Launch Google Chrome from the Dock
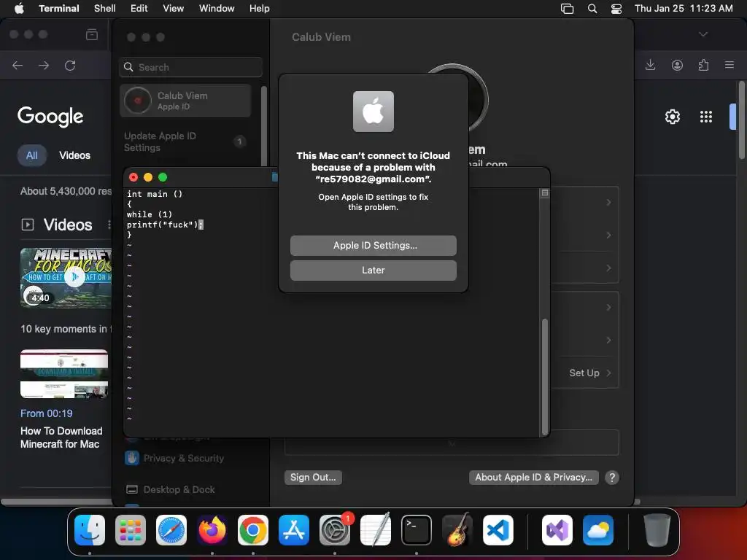 tap(253, 530)
